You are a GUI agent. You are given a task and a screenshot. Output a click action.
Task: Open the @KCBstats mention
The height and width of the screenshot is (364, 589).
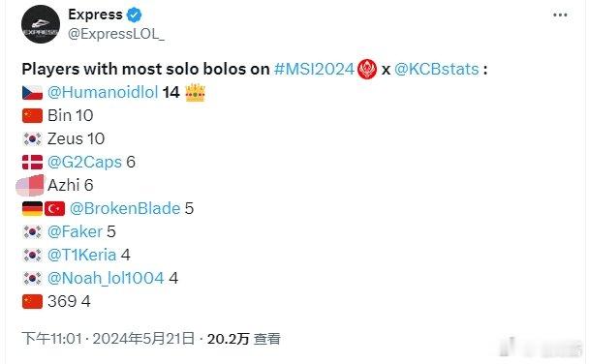(x=437, y=69)
